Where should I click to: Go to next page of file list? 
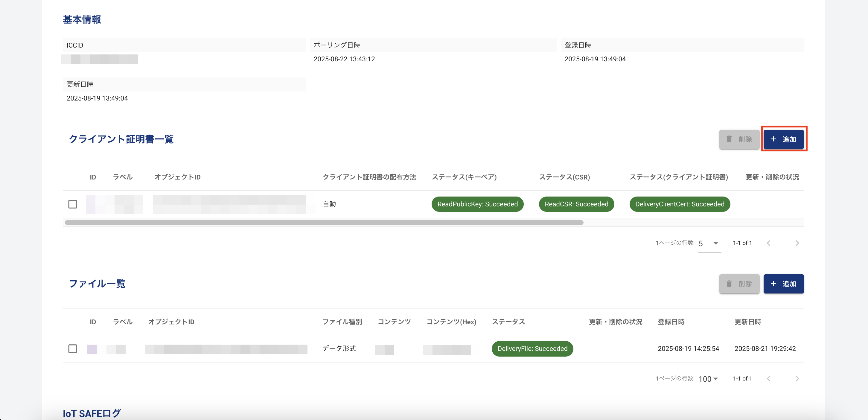(x=797, y=378)
